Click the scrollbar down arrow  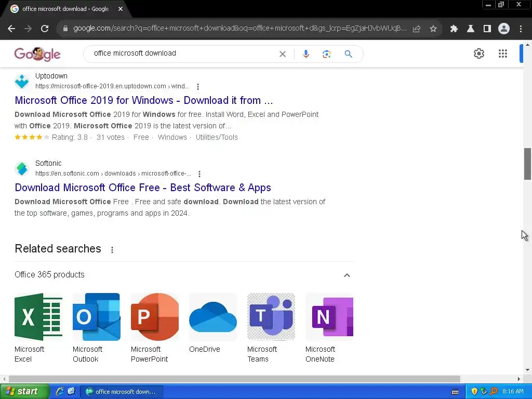[x=527, y=370]
